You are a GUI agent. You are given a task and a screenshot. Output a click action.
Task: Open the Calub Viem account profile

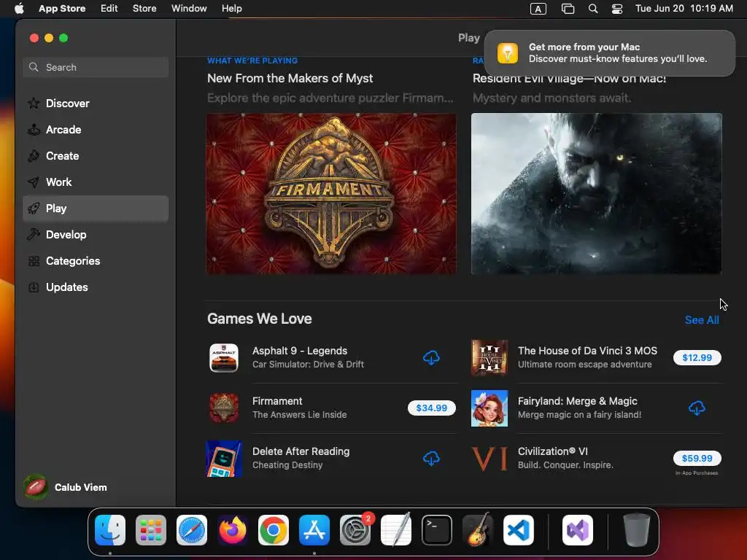(x=66, y=487)
